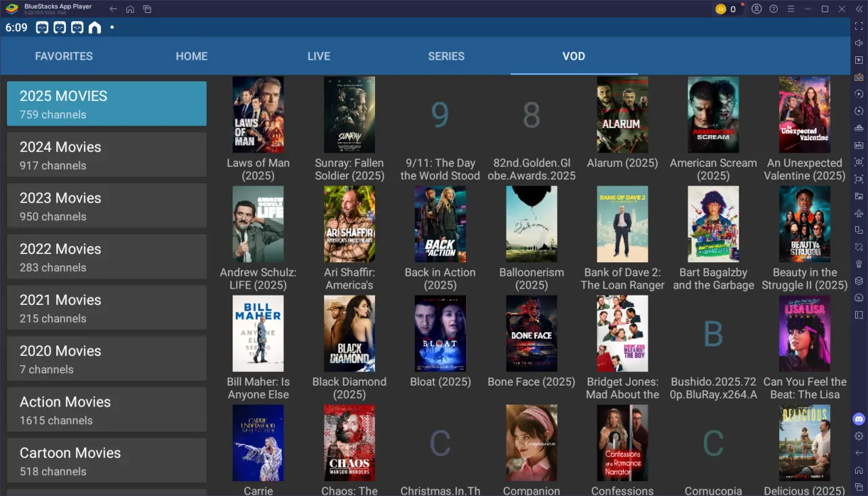
Task: Open Back in Action (2025) poster
Action: click(x=440, y=224)
